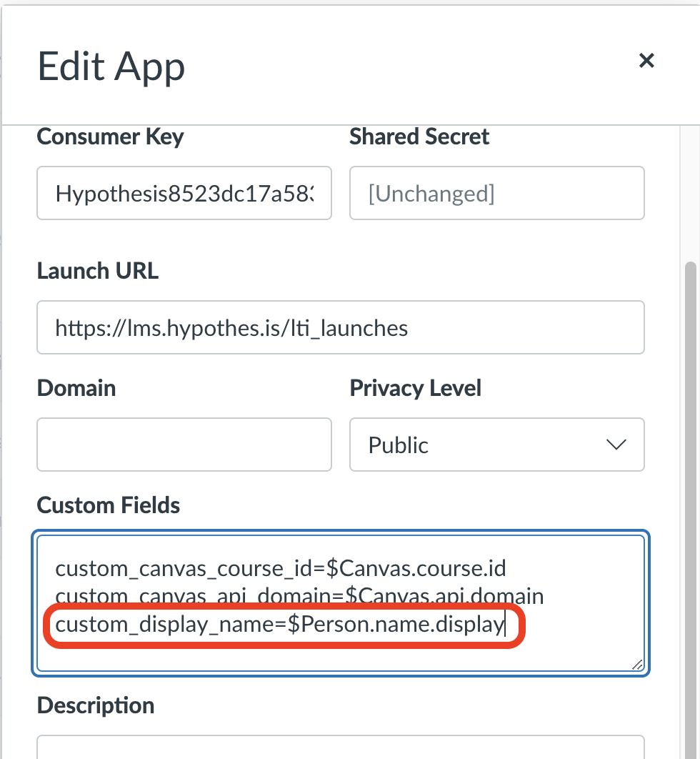Click the Privacy Level chevron arrow
The width and height of the screenshot is (700, 759).
coord(616,445)
